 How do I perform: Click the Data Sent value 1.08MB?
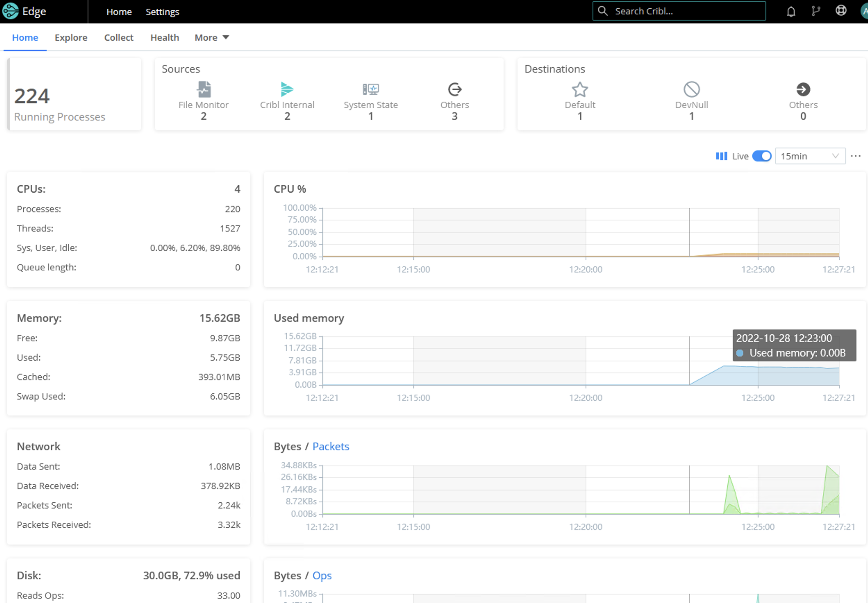[x=224, y=466]
